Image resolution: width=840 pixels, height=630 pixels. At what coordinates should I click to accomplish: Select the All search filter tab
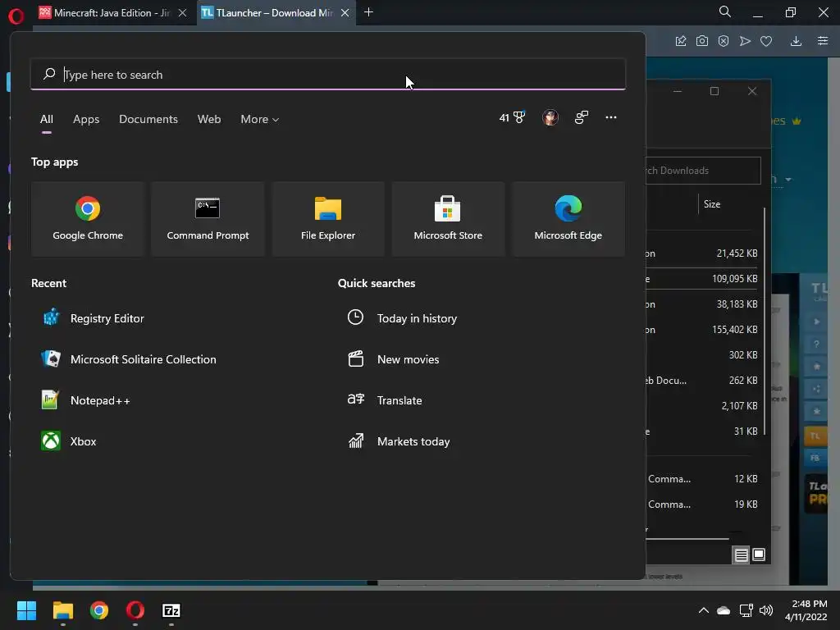tap(47, 119)
